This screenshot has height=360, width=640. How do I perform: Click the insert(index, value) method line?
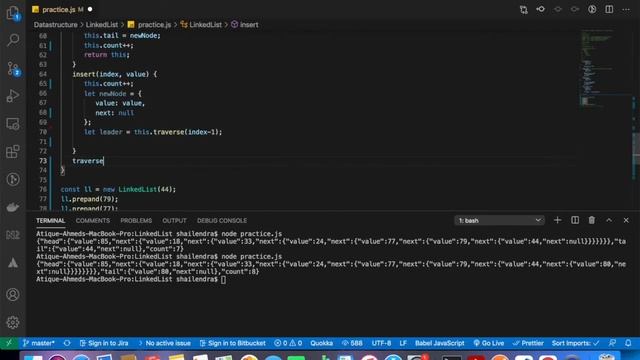[x=115, y=74]
